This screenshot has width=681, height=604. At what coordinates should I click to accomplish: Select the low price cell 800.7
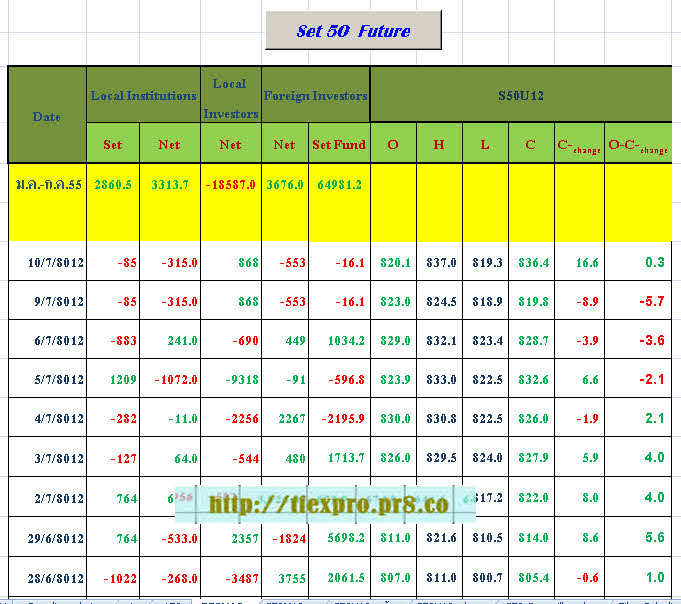coord(484,578)
